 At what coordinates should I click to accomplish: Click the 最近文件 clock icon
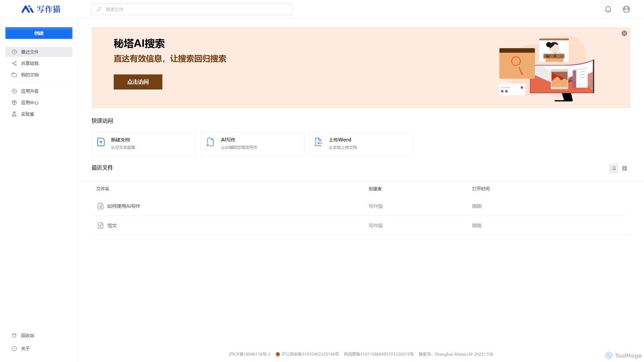[x=14, y=52]
